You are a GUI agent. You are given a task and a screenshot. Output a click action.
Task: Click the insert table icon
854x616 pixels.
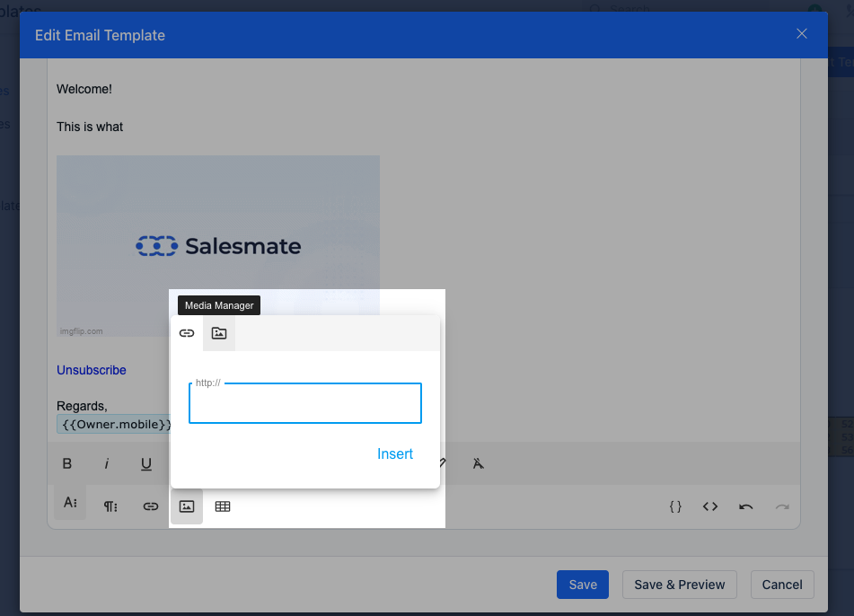click(x=223, y=506)
